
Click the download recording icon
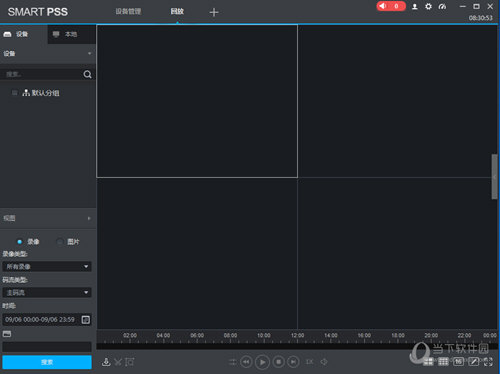[106, 362]
